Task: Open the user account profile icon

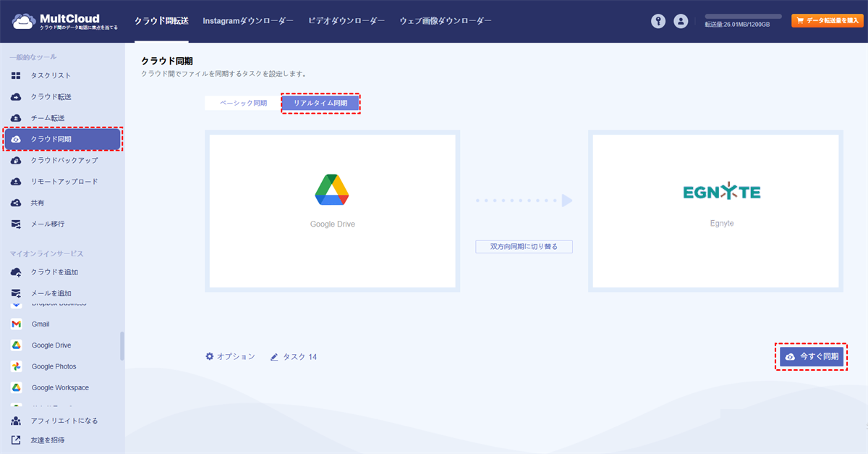Action: (681, 22)
